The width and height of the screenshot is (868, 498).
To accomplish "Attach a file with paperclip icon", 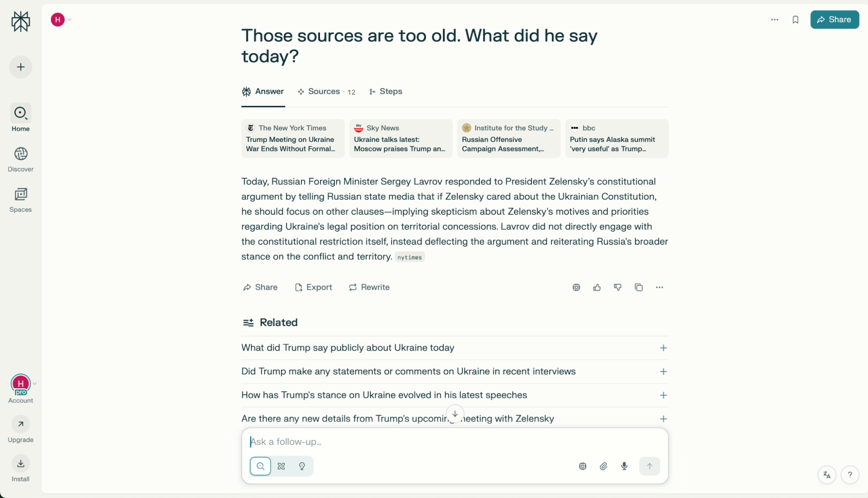I will click(603, 466).
